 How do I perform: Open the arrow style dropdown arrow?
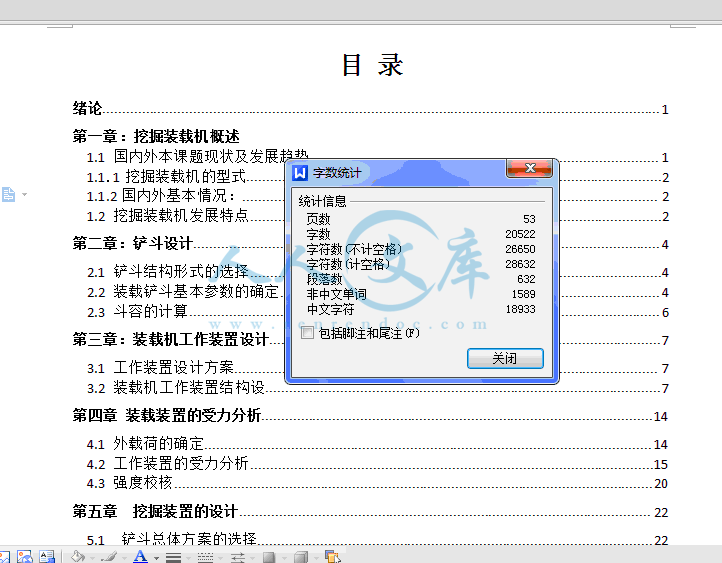(x=253, y=558)
